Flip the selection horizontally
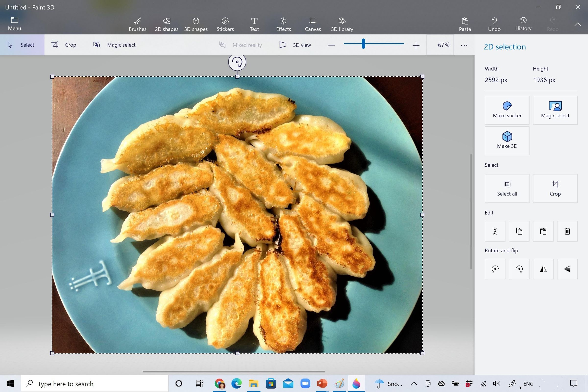588x392 pixels. 543,269
